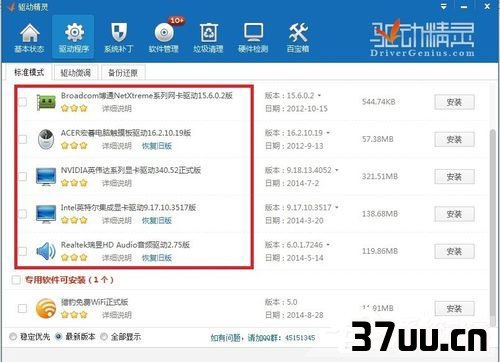Click the vertical scrollbar of driver list
500x362 pixels.
pyautogui.click(x=493, y=223)
